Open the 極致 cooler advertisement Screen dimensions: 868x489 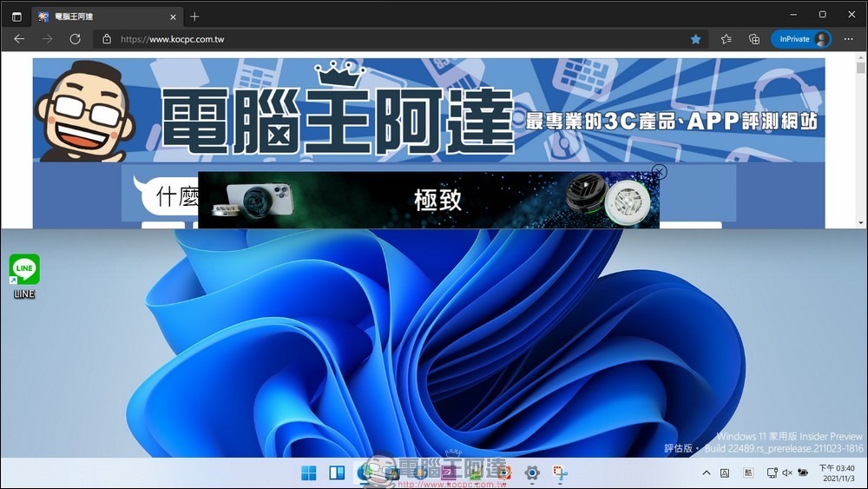[x=428, y=200]
